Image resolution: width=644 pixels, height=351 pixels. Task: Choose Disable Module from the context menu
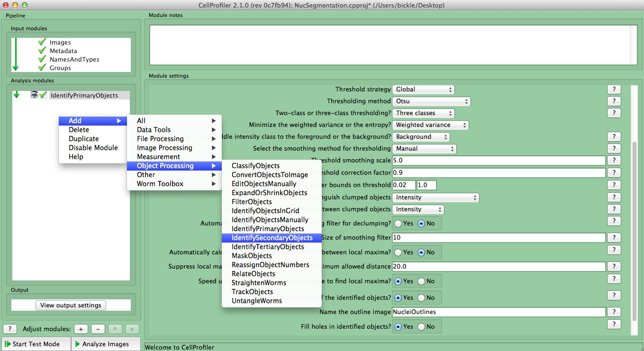click(93, 148)
